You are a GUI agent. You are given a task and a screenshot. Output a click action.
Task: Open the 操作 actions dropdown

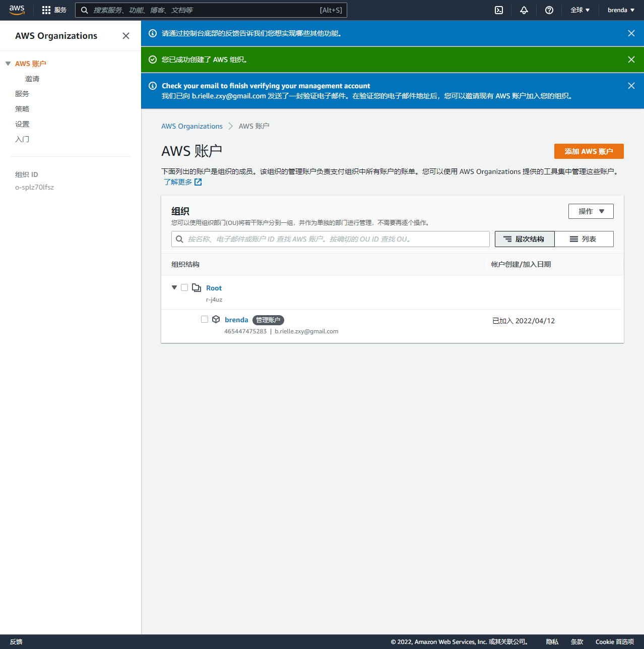pyautogui.click(x=591, y=211)
